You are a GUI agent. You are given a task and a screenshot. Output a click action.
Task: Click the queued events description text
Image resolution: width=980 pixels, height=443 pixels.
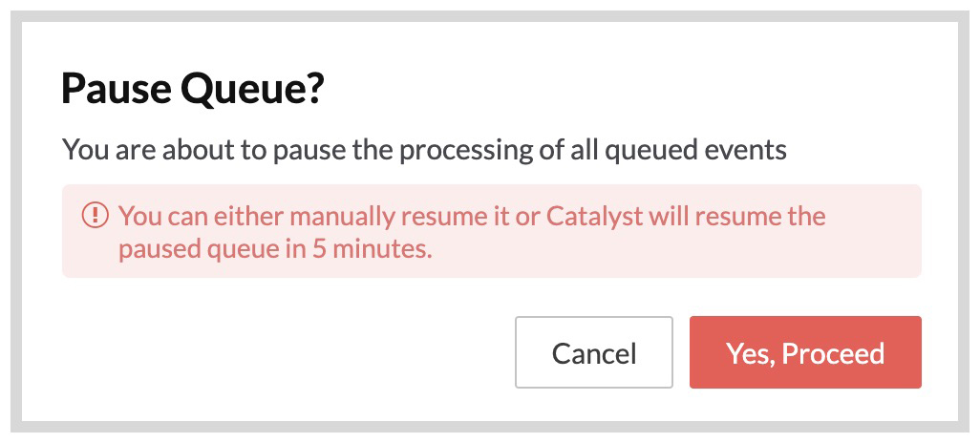pyautogui.click(x=424, y=150)
